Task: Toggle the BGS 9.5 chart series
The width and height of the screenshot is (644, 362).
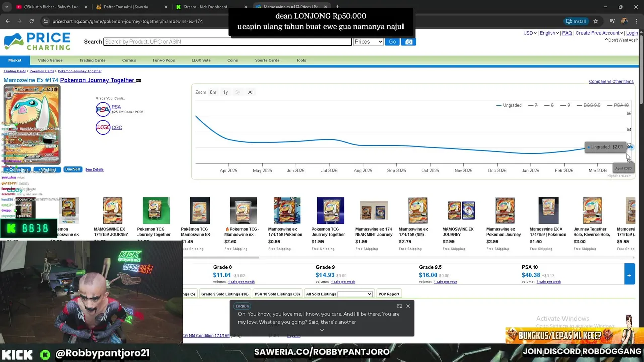Action: [x=588, y=105]
